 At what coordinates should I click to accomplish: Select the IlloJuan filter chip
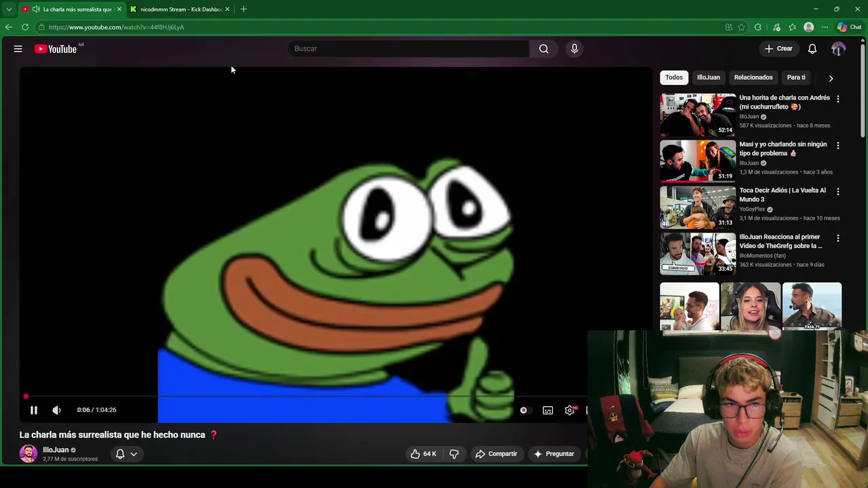point(709,77)
